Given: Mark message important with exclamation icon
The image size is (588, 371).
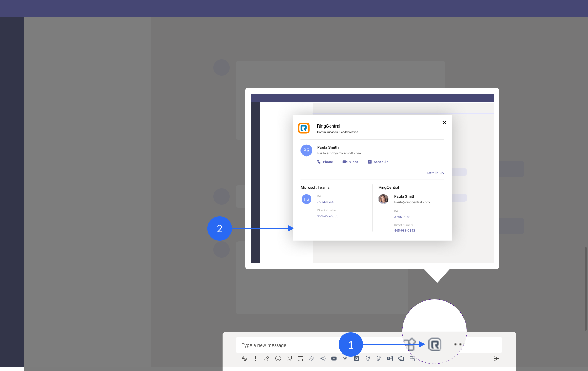Looking at the screenshot, I should pos(256,358).
